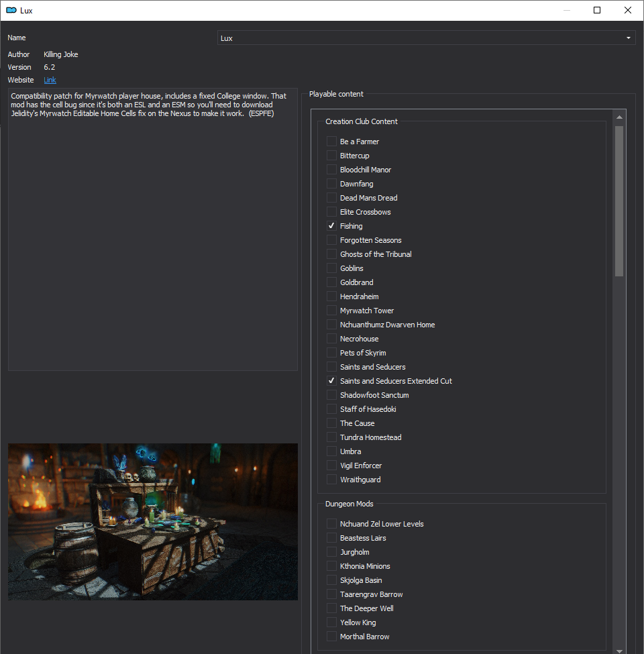Enable the Yellow King checkbox
Image resolution: width=644 pixels, height=654 pixels.
click(331, 622)
